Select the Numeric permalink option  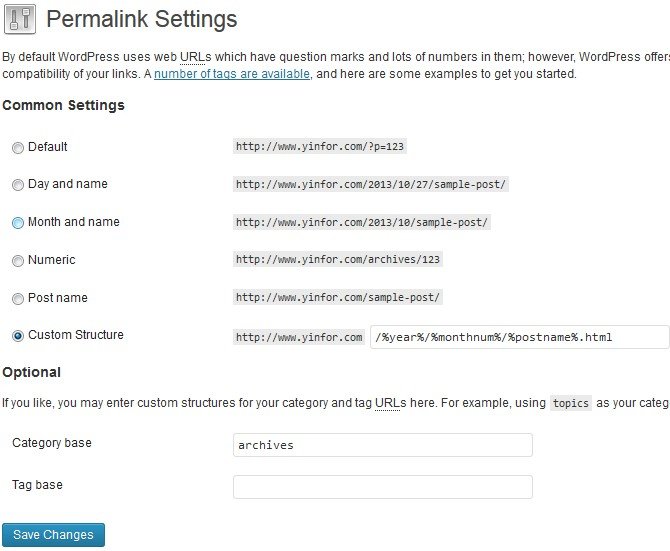[18, 261]
